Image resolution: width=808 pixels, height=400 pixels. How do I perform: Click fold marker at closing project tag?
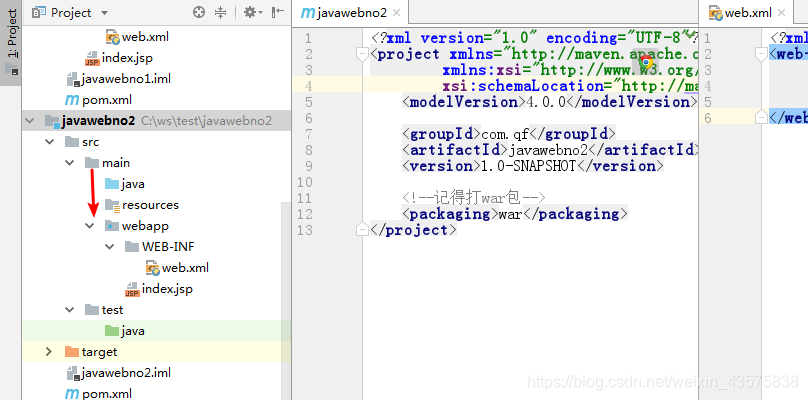[x=362, y=229]
